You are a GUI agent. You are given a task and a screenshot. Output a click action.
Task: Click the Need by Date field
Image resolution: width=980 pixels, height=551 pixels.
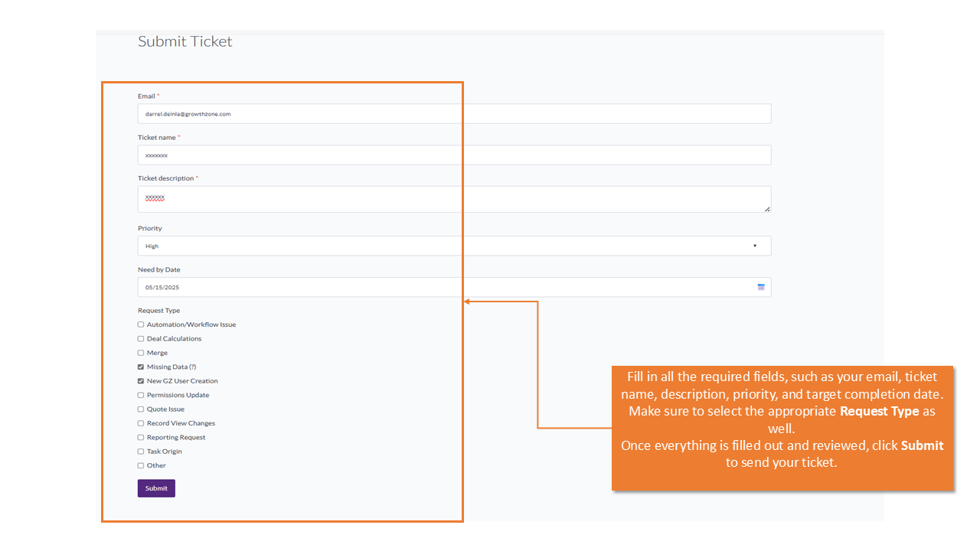pos(454,287)
